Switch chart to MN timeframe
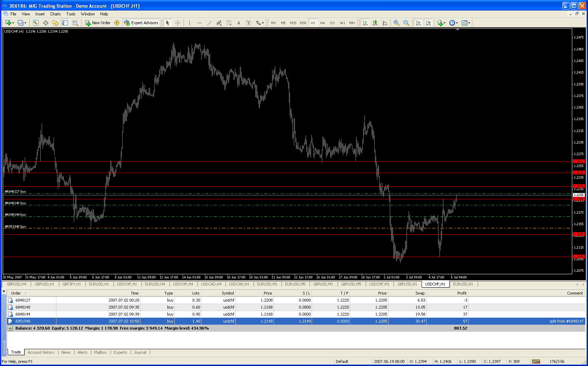 tap(352, 23)
